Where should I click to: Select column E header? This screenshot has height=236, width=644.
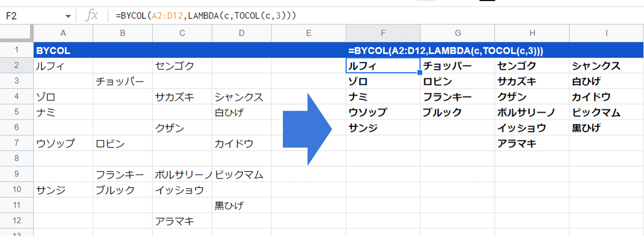tap(309, 33)
